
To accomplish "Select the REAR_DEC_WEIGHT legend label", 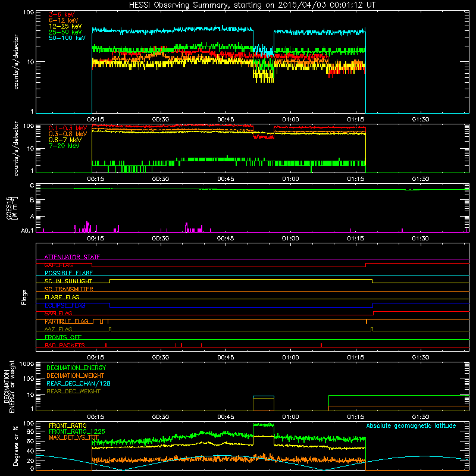I will point(73,392).
